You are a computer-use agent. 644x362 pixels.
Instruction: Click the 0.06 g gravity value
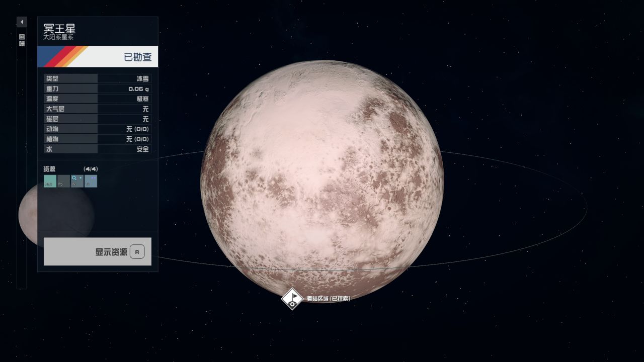(x=138, y=88)
